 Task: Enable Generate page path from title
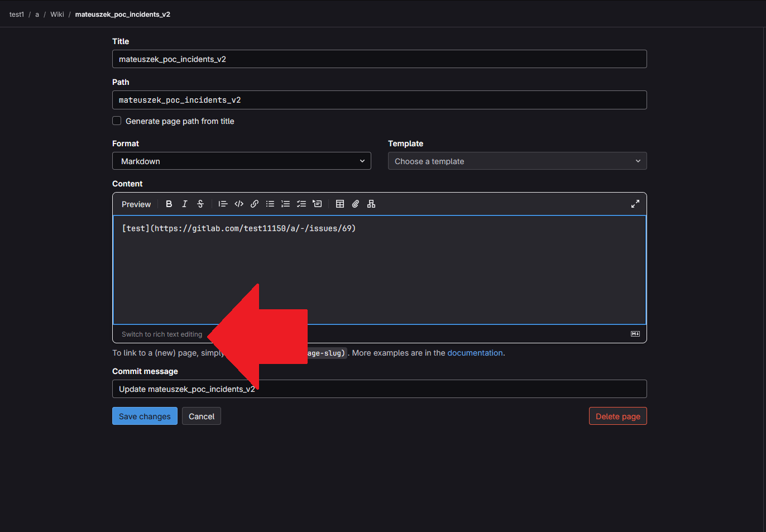117,121
